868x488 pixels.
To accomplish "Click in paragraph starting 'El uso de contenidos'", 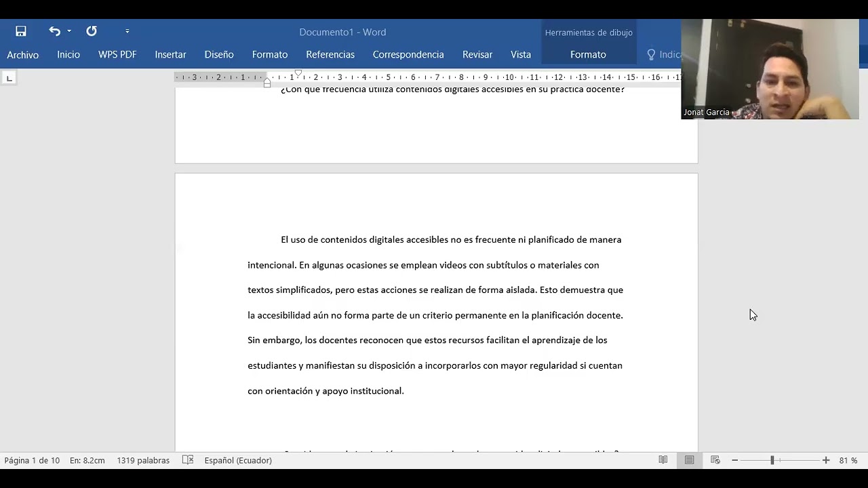I will 435,315.
